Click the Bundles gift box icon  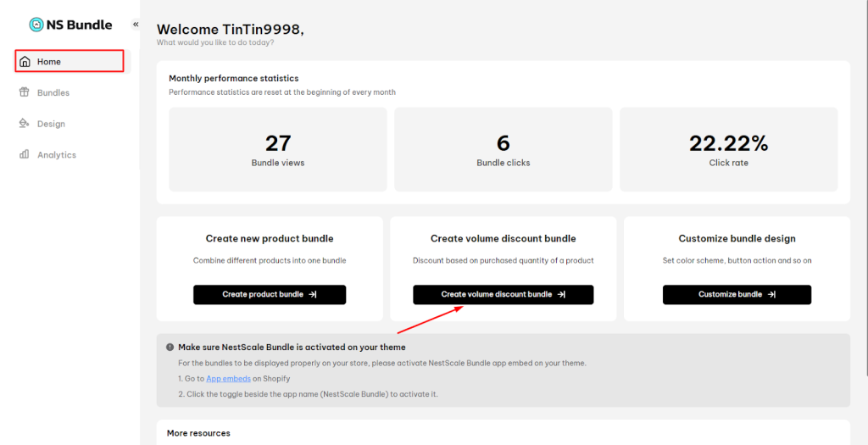pos(25,92)
